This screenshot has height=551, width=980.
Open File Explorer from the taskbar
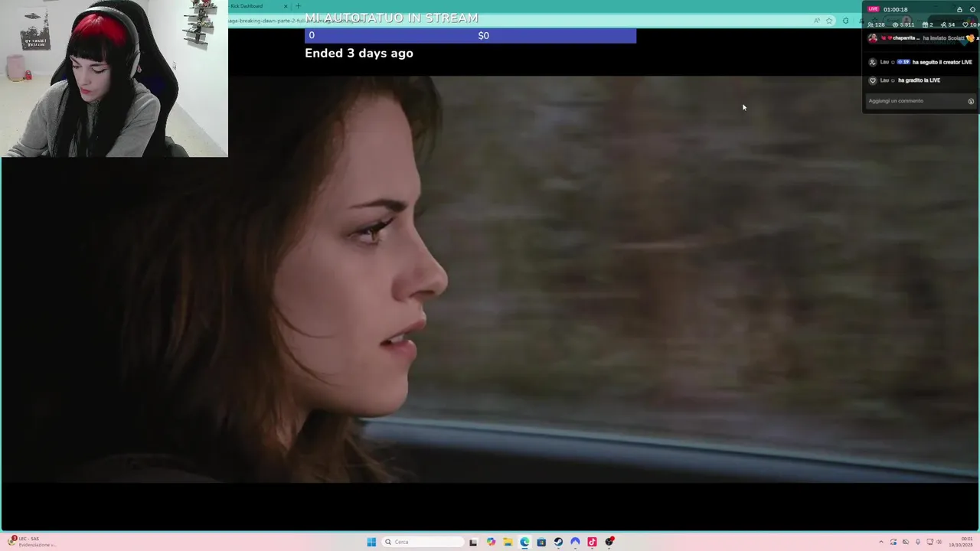tap(508, 542)
